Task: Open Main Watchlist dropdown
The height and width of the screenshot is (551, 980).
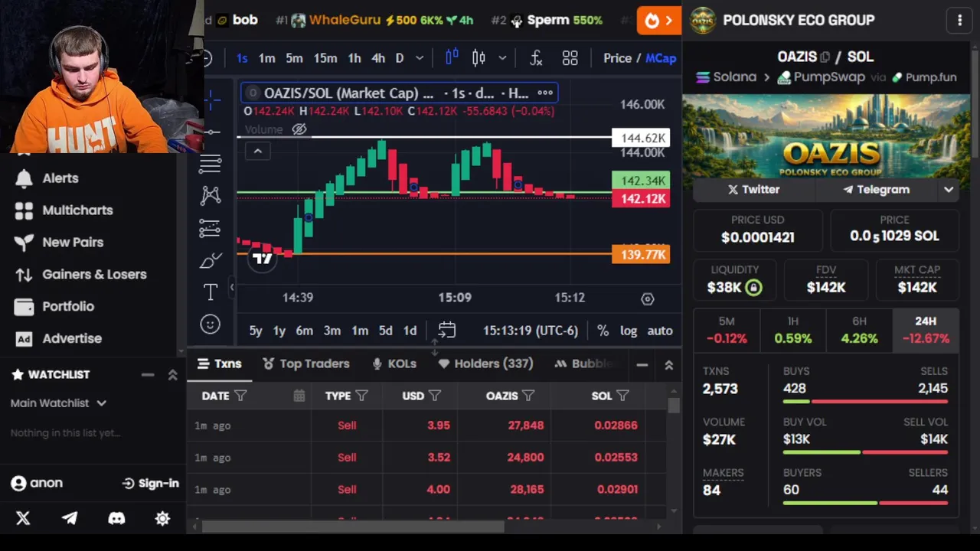Action: (x=58, y=403)
